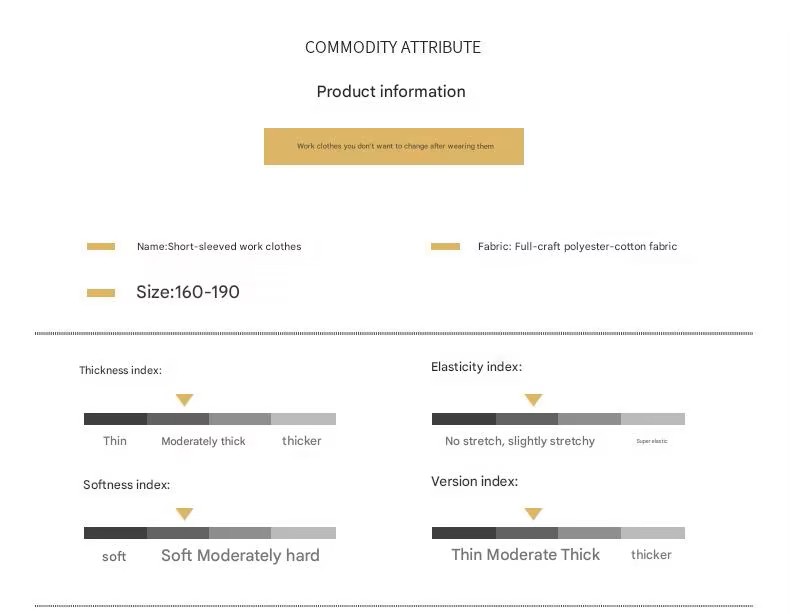790x614 pixels.
Task: Click the tiny 'Super elastic' label
Action: pos(652,441)
